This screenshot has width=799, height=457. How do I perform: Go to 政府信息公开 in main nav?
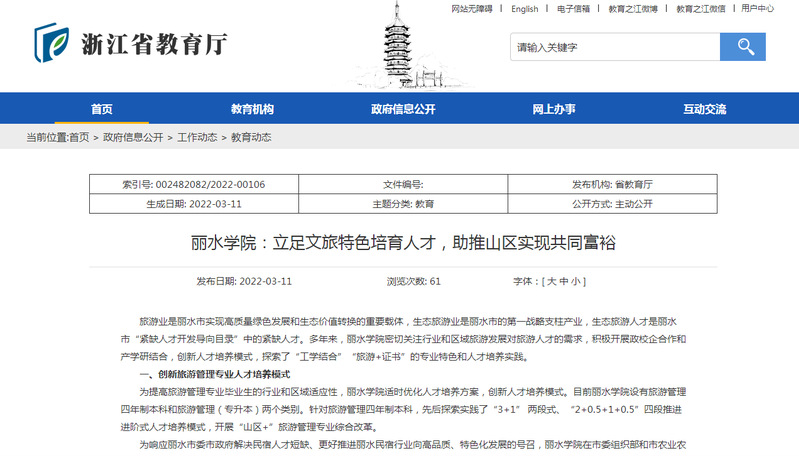tap(403, 108)
